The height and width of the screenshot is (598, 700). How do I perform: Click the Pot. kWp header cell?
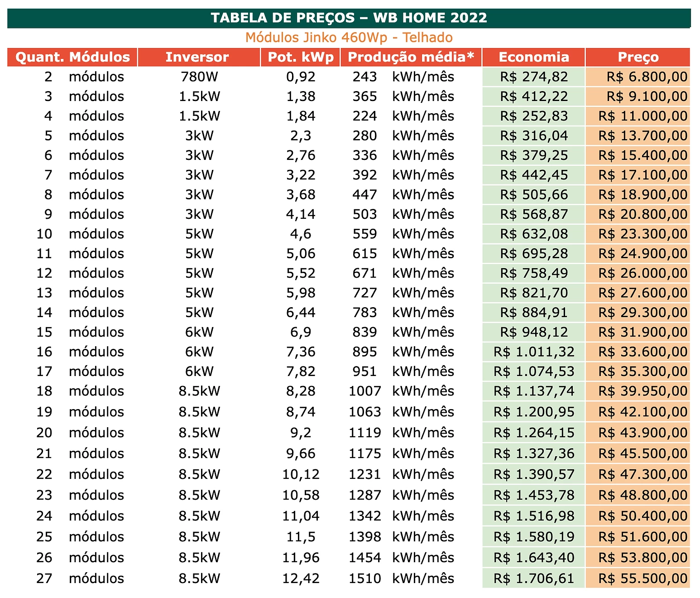(x=301, y=57)
